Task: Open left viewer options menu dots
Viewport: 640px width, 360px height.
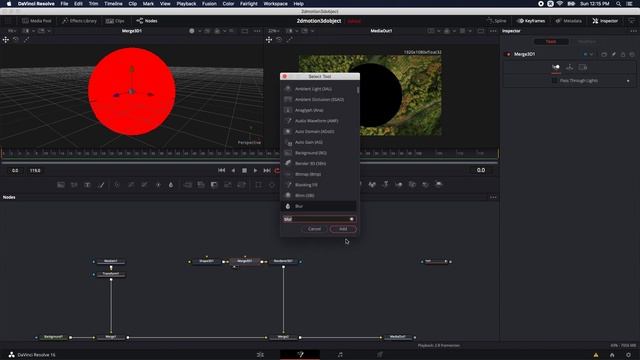Action: tap(257, 31)
